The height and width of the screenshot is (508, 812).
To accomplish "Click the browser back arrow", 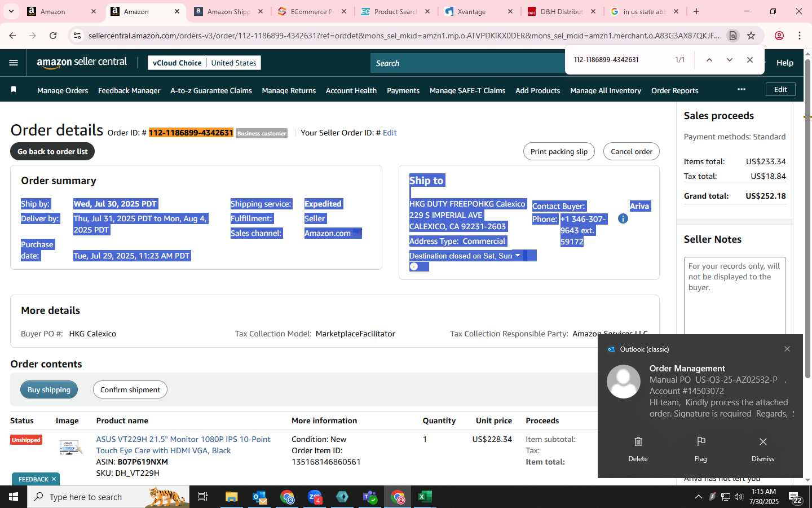I will coord(12,36).
